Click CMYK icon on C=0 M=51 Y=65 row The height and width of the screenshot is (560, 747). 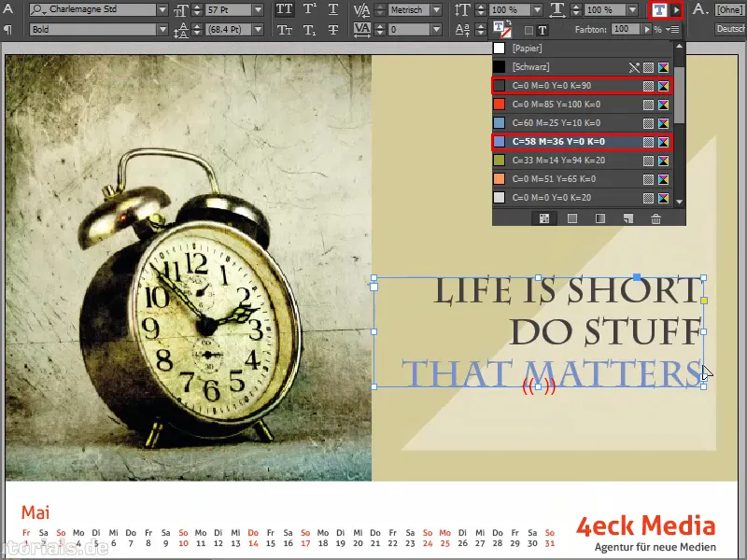[x=663, y=179]
